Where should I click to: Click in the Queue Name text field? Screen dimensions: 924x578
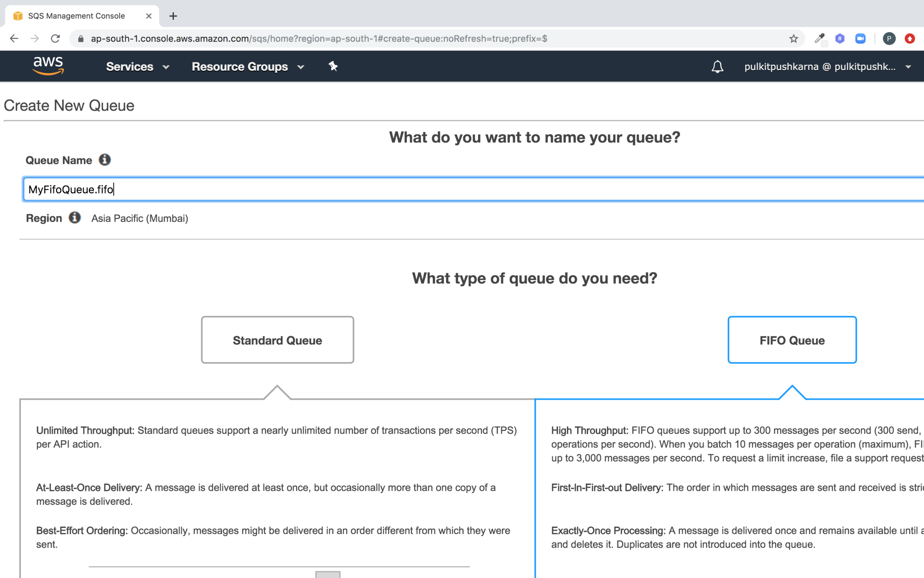click(x=471, y=189)
